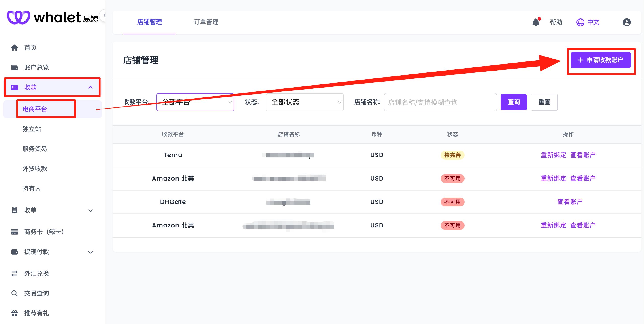Click 重新绑定 on the Temu row
This screenshot has width=644, height=324.
(553, 155)
